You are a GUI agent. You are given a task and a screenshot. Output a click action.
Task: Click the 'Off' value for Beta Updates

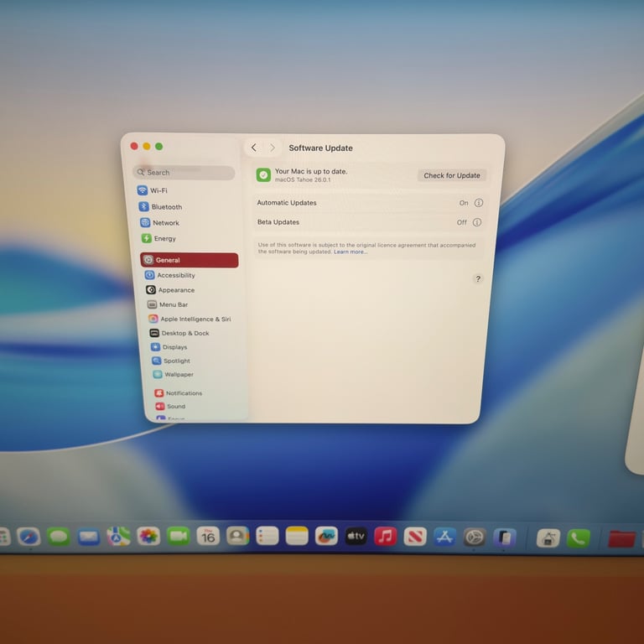point(462,222)
